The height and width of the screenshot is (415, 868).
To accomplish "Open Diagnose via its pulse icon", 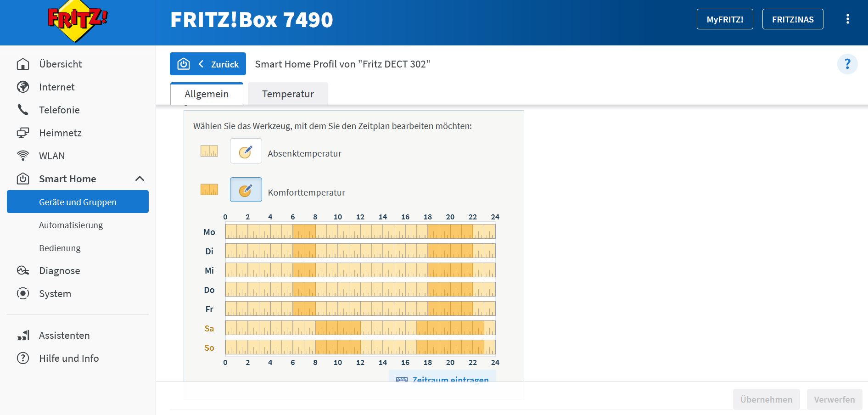I will pos(23,270).
